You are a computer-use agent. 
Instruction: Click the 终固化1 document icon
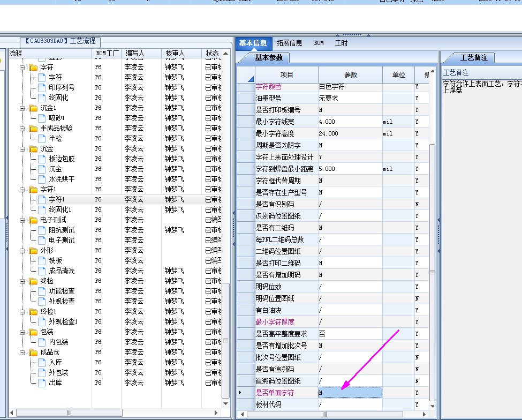pos(42,209)
